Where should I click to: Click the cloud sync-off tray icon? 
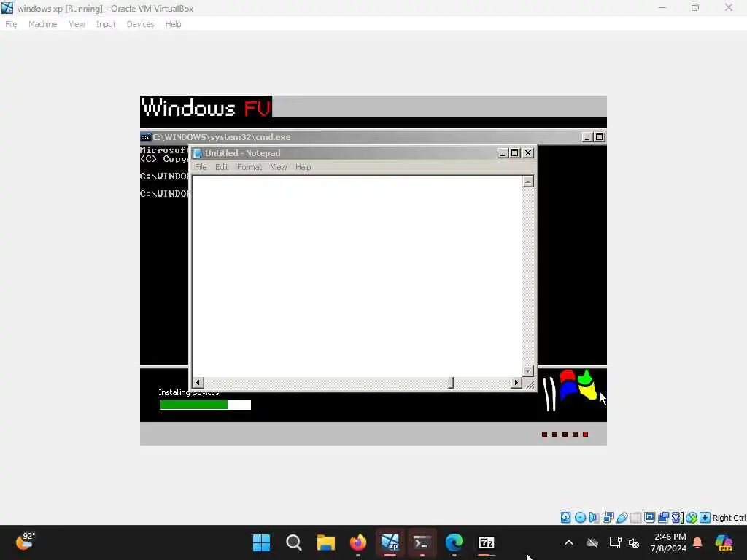[592, 542]
